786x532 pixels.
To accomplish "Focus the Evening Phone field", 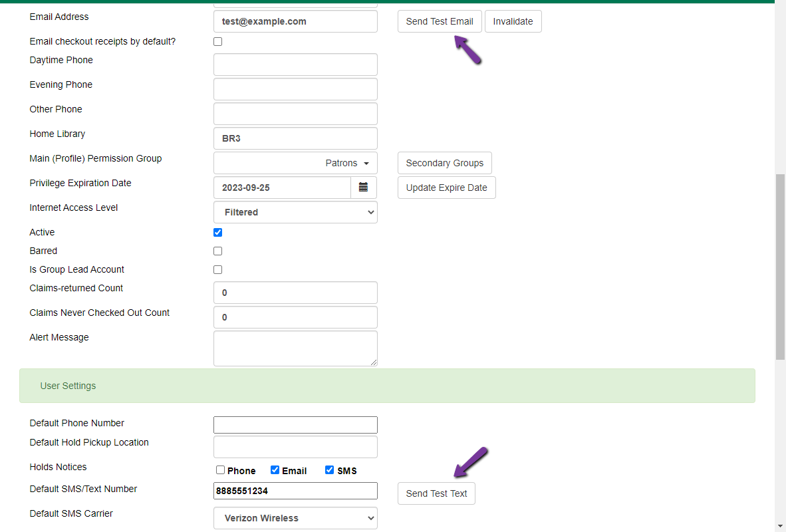I will [295, 89].
